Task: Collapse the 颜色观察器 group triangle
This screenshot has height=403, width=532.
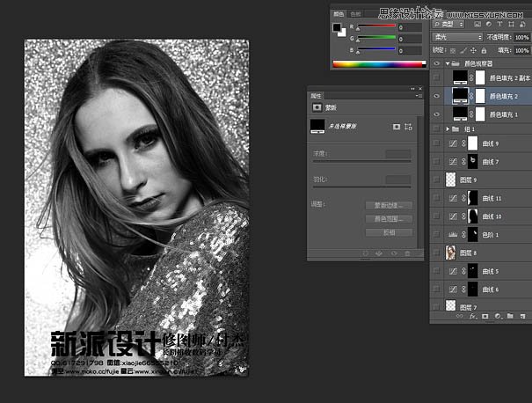Action: (x=448, y=63)
